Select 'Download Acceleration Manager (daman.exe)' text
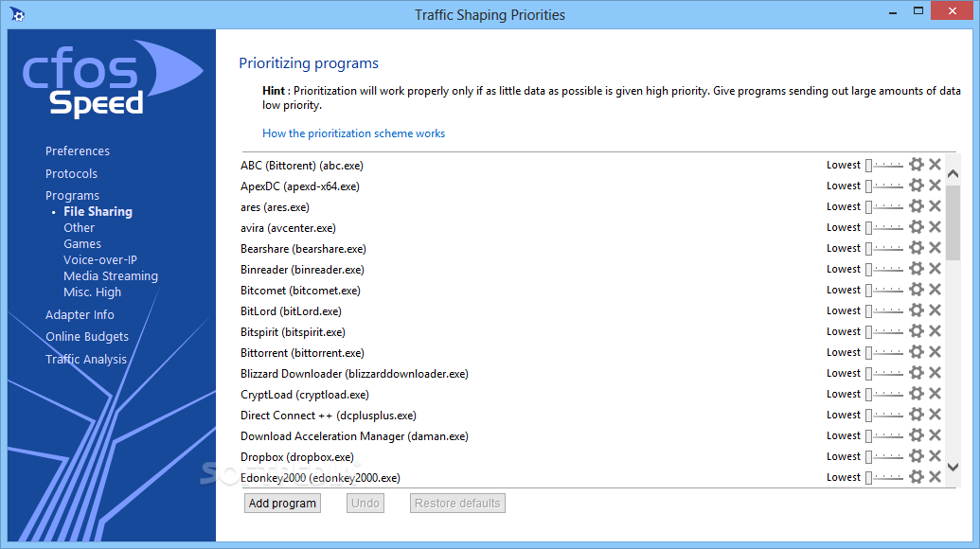 pos(354,436)
